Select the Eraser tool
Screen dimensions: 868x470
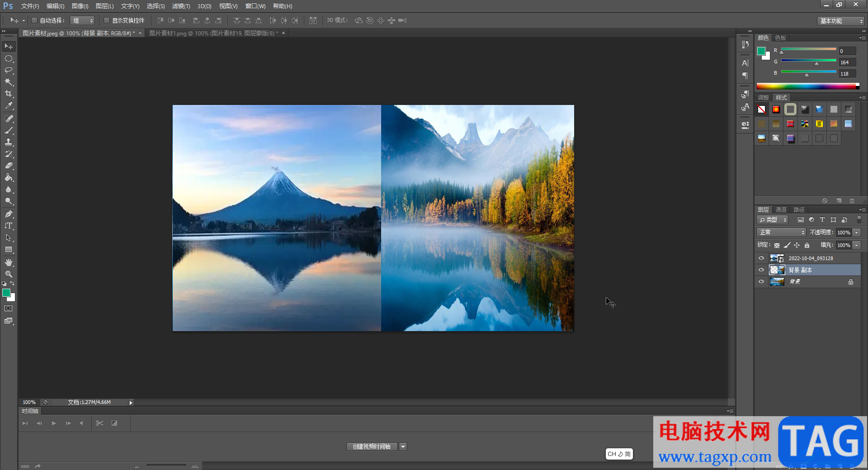point(9,166)
